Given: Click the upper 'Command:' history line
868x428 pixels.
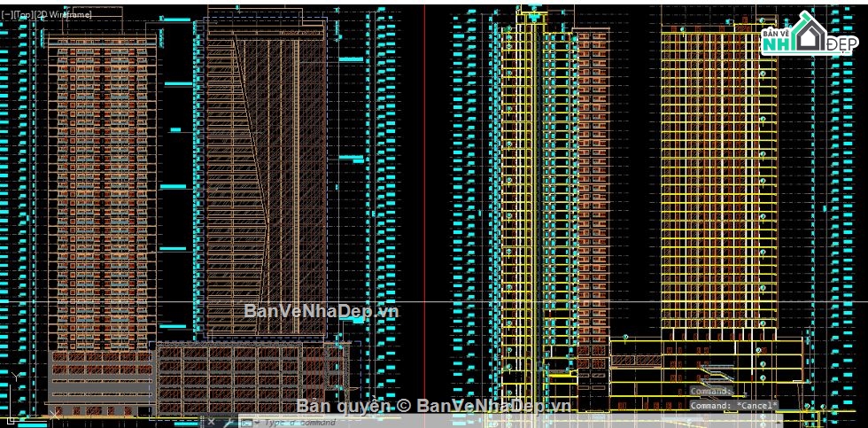Looking at the screenshot, I should point(711,391).
